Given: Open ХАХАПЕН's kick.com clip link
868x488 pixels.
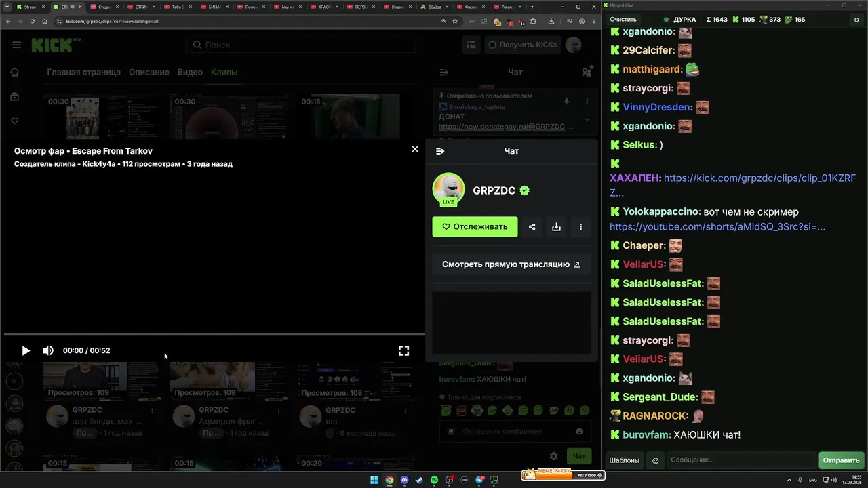Looking at the screenshot, I should [x=733, y=185].
